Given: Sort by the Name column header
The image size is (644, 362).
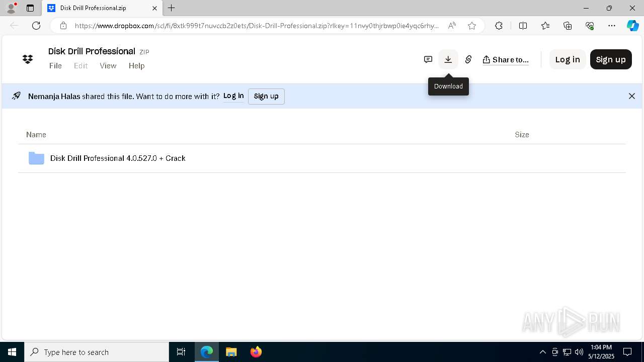Looking at the screenshot, I should (36, 135).
